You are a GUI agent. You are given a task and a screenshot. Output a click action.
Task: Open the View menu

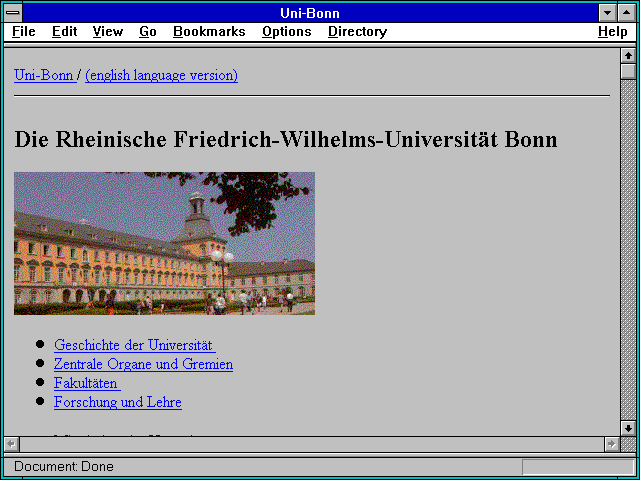(108, 31)
